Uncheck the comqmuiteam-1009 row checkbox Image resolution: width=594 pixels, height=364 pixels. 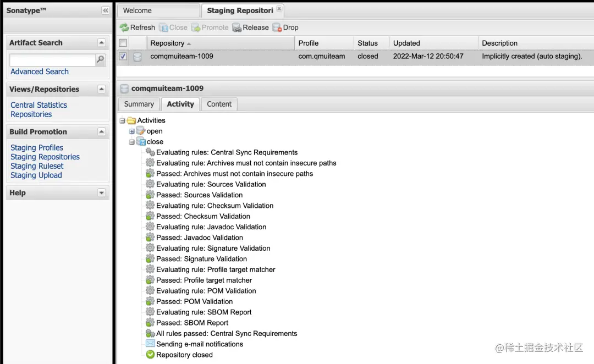123,56
